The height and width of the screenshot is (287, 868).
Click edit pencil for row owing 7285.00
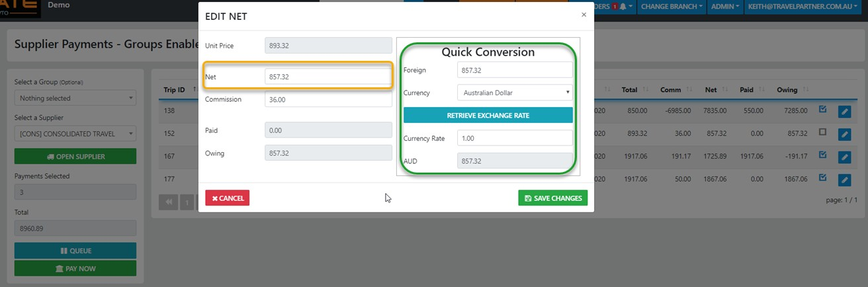click(844, 112)
